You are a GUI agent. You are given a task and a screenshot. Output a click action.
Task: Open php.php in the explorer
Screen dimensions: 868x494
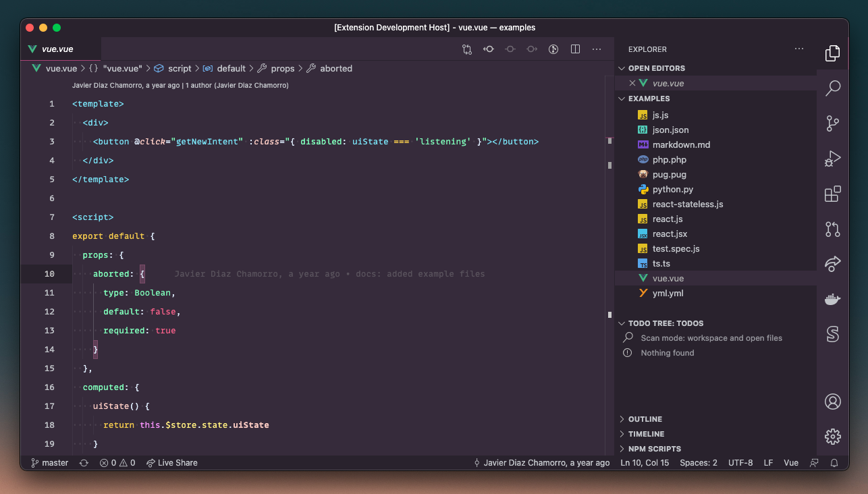tap(715, 160)
